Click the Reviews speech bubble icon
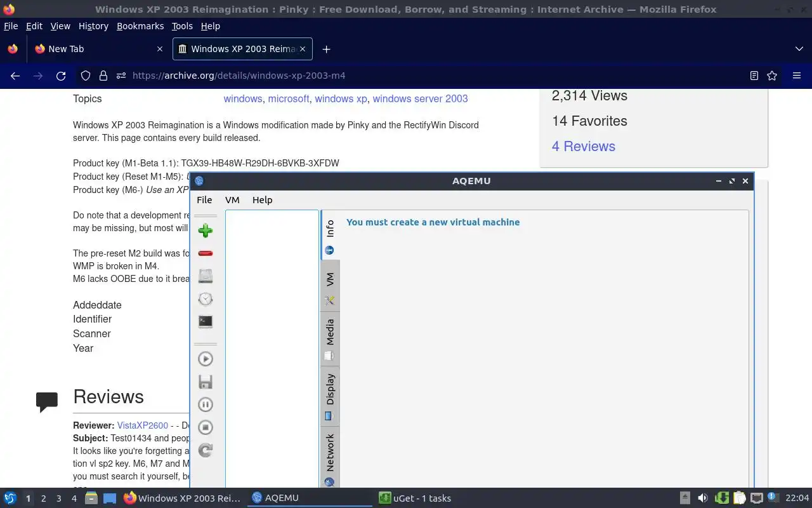 pos(47,402)
